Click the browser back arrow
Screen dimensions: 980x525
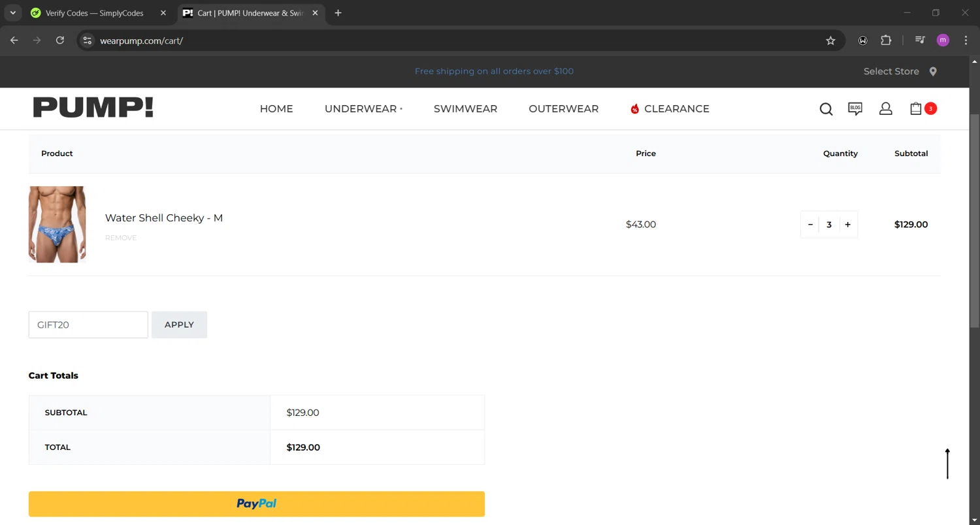14,40
